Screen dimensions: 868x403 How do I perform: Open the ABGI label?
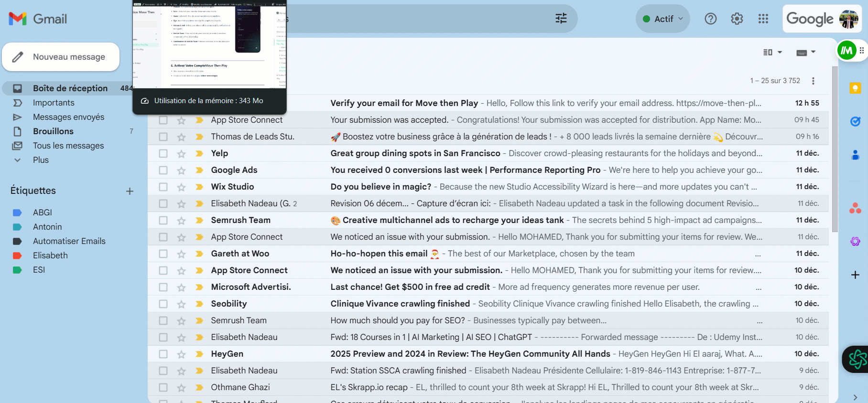tap(43, 212)
